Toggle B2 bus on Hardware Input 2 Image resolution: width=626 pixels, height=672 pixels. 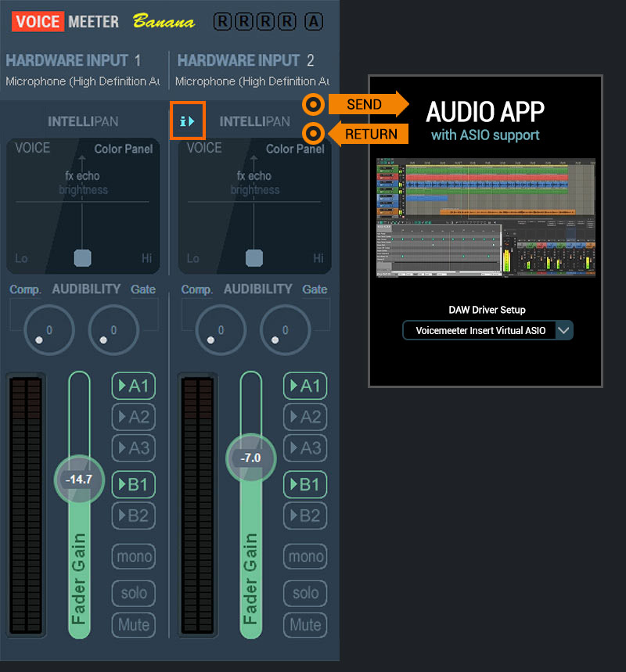[x=305, y=516]
